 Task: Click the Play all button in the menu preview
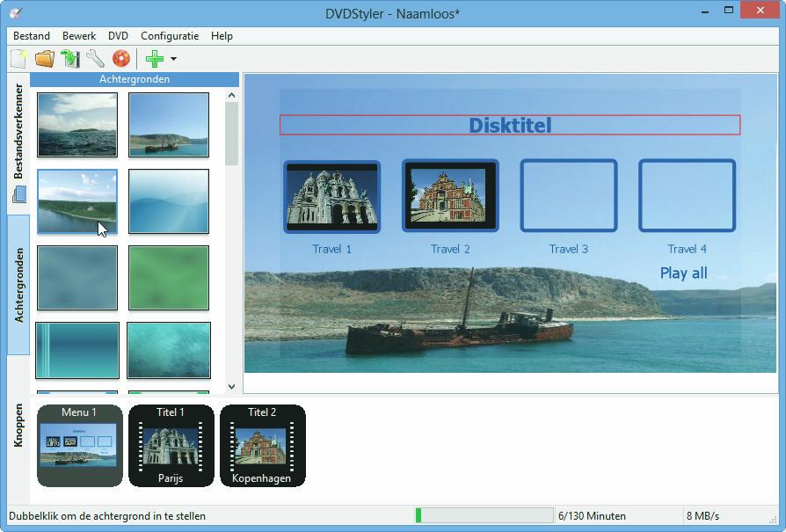pos(683,273)
